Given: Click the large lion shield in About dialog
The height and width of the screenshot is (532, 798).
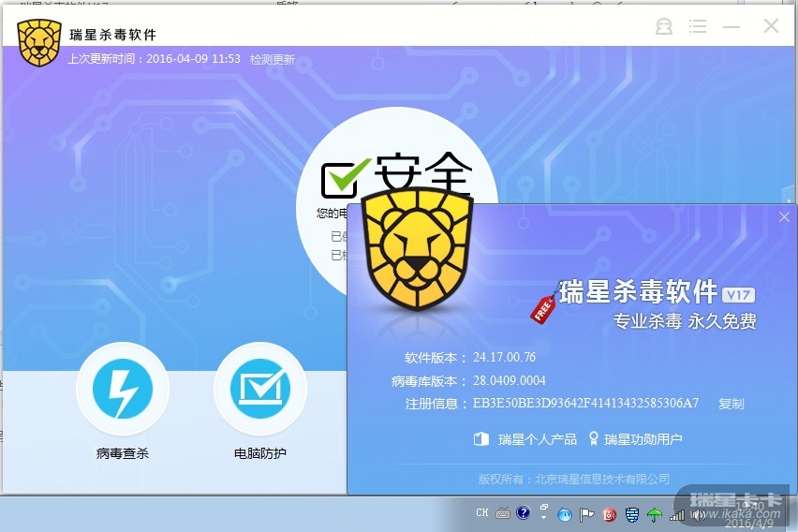Looking at the screenshot, I should [x=418, y=249].
